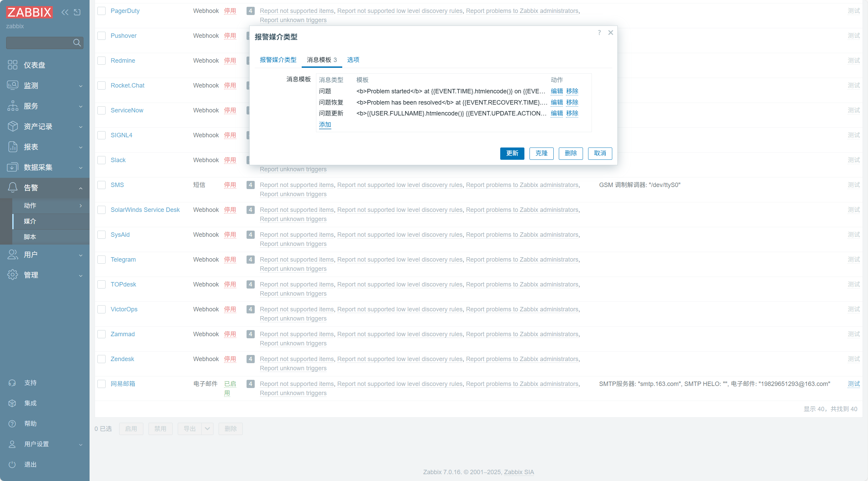Click 已启用 status of 网易邮箱
This screenshot has height=481, width=868.
click(x=230, y=388)
